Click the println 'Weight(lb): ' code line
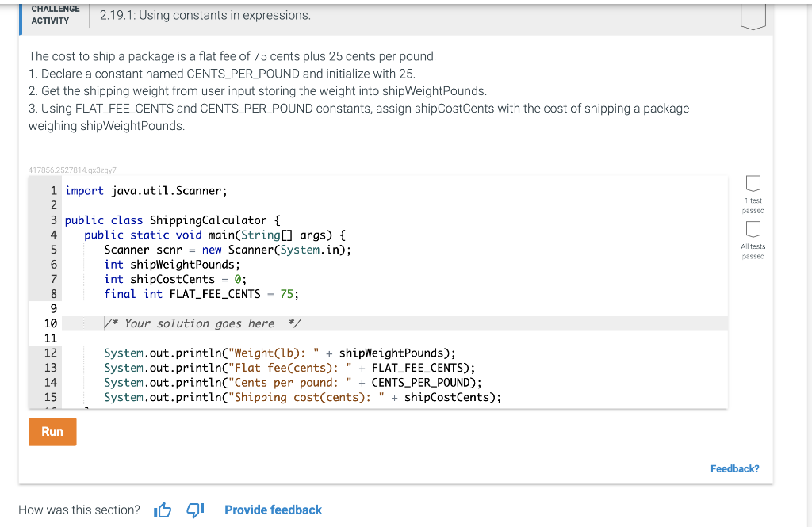Viewport: 812px width, 527px height. click(280, 353)
